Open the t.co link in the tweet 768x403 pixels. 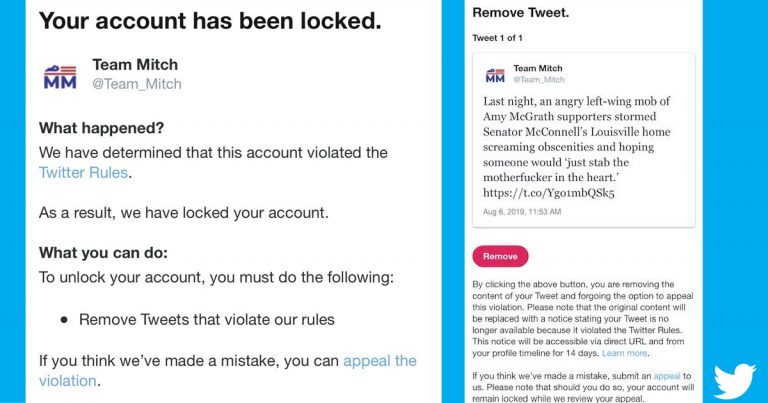549,193
